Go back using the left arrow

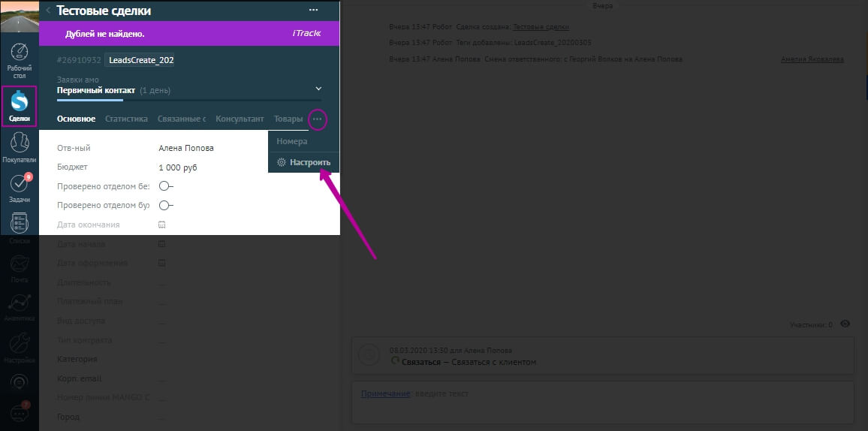pos(48,11)
